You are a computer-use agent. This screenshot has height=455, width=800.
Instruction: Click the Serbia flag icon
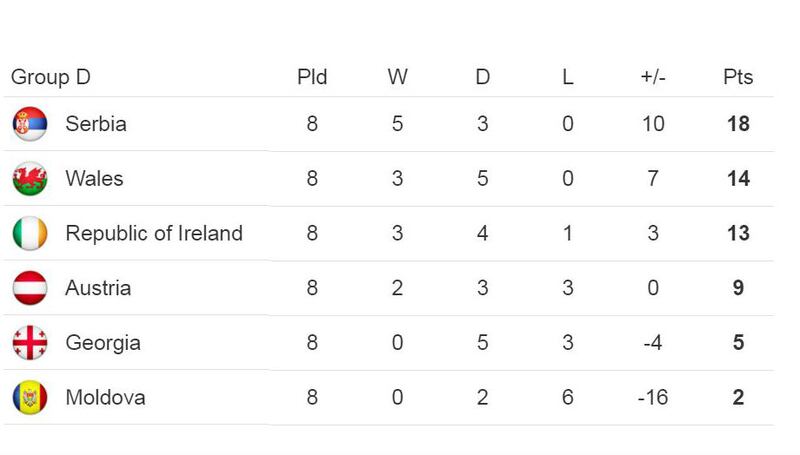point(30,124)
